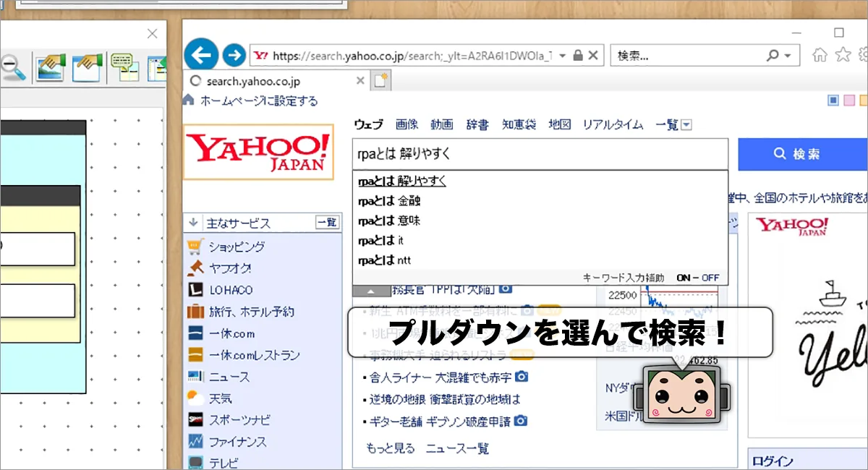Click the Yahoo search field containing rpaとは 解りやすく
This screenshot has width=868, height=470.
pyautogui.click(x=540, y=154)
